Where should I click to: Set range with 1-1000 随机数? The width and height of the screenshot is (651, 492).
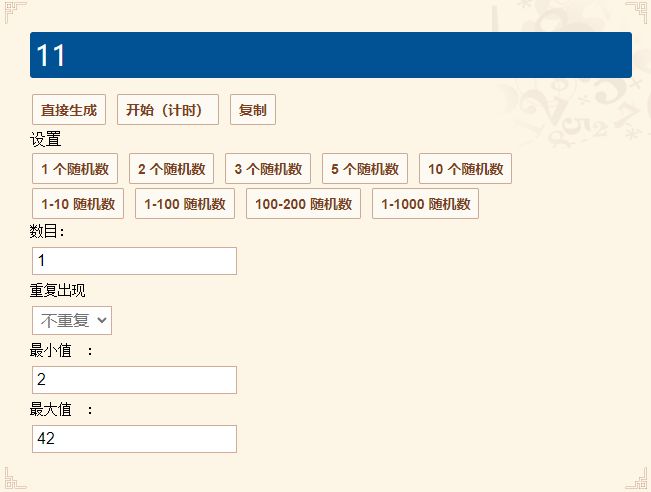[426, 203]
